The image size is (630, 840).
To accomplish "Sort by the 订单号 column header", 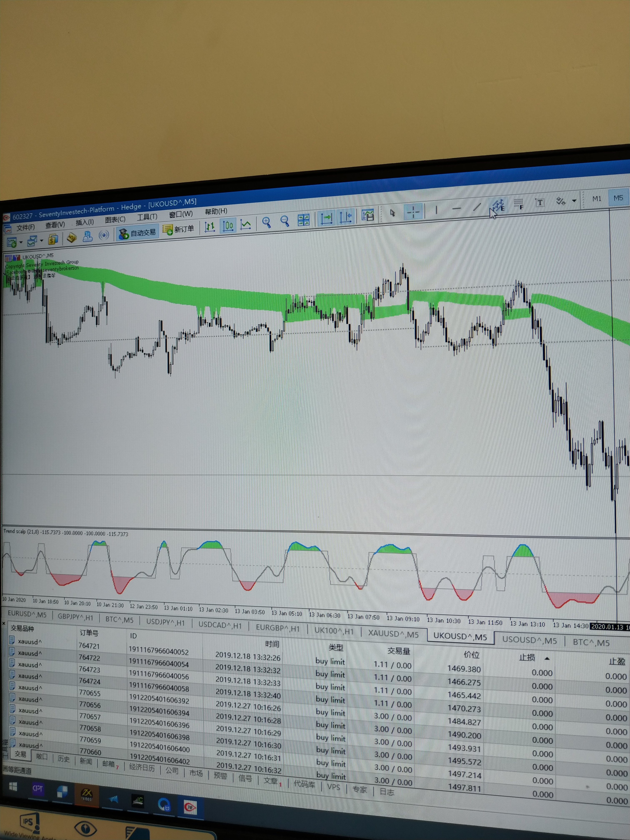I will click(89, 633).
